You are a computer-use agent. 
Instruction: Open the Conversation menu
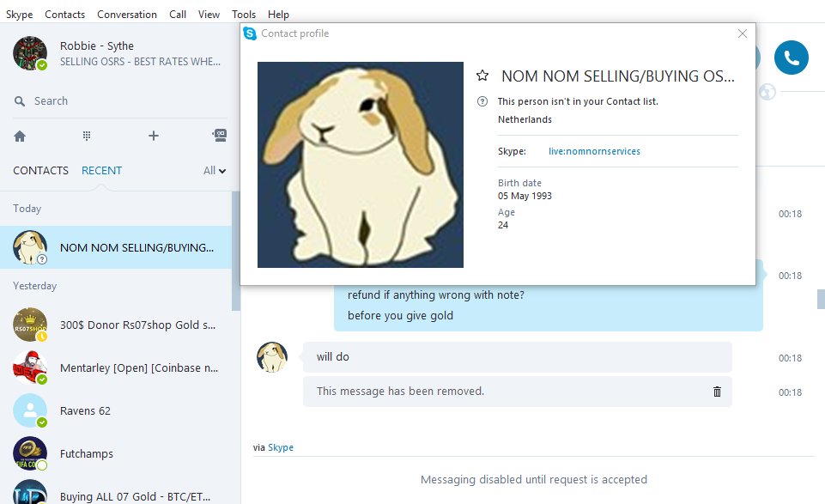coord(127,15)
